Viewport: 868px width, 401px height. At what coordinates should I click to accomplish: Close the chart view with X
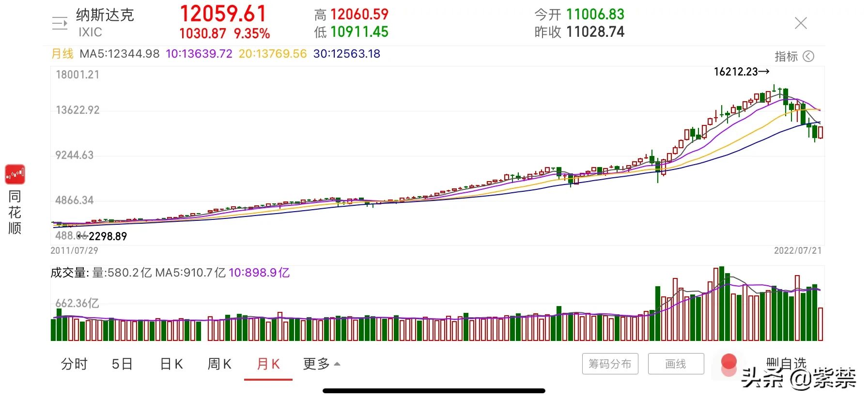pos(801,23)
